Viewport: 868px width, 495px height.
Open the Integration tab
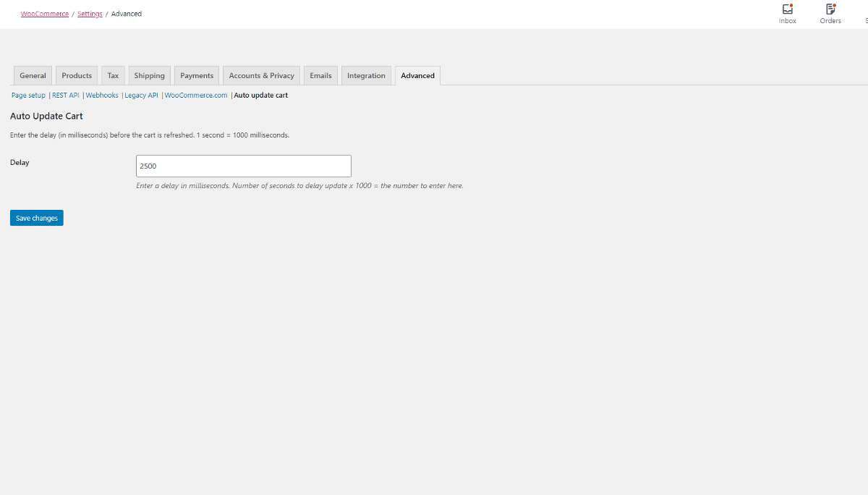(x=366, y=75)
